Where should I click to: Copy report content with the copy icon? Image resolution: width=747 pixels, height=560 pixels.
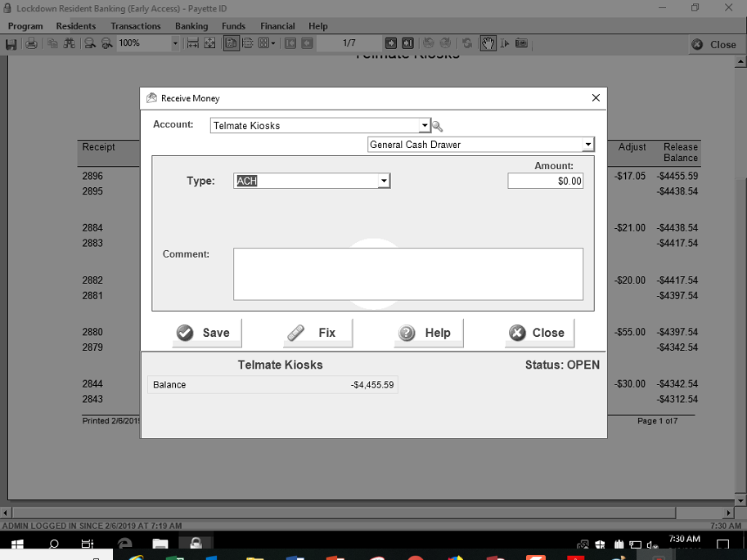pos(52,44)
